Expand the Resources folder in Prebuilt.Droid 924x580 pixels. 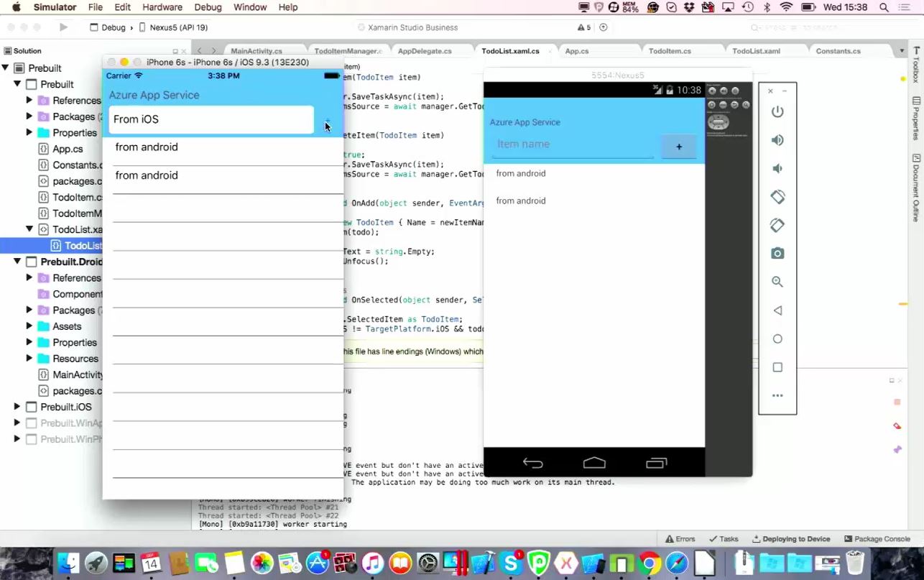point(29,359)
